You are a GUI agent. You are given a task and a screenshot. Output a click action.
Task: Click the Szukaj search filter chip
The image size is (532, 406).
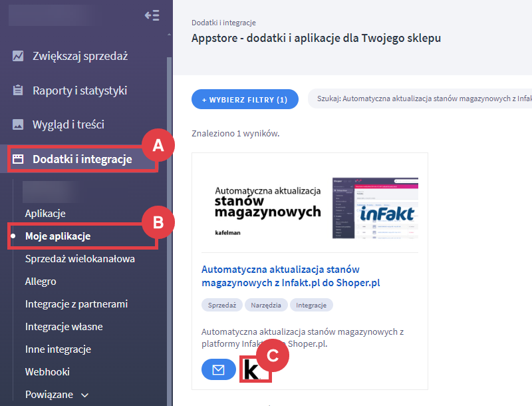(419, 99)
